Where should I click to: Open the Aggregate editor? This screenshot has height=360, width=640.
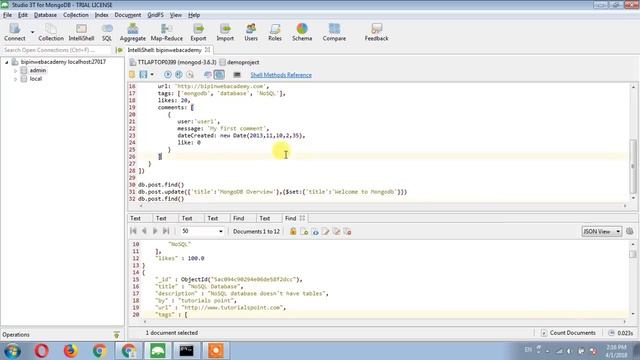(x=133, y=32)
